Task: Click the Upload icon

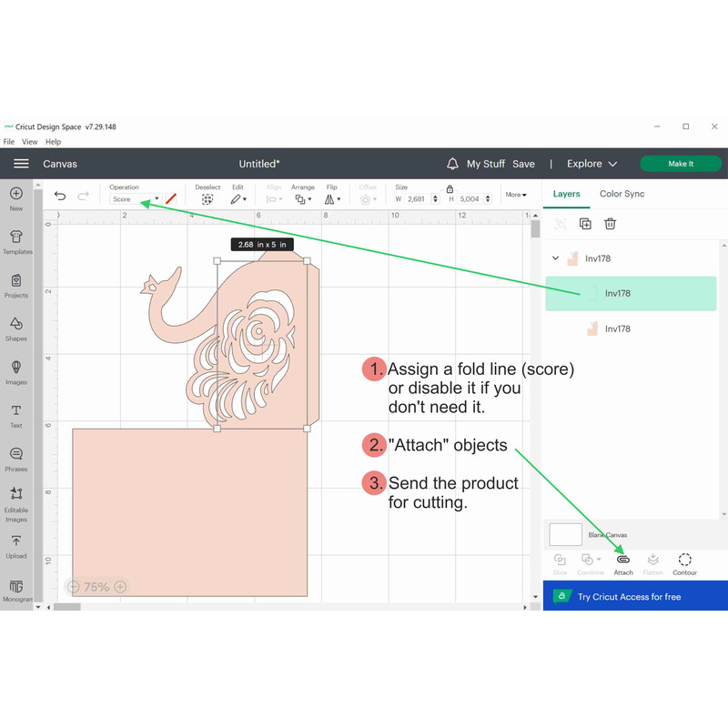Action: [x=16, y=545]
